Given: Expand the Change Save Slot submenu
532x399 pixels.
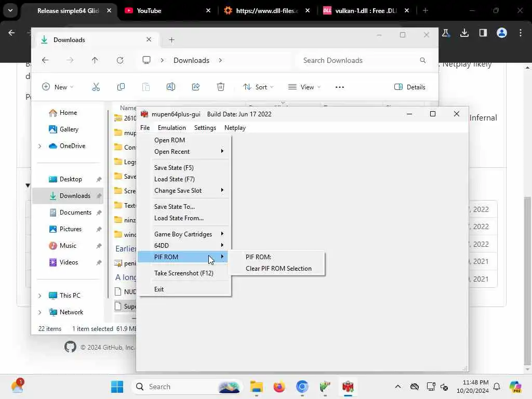Looking at the screenshot, I should point(185,191).
